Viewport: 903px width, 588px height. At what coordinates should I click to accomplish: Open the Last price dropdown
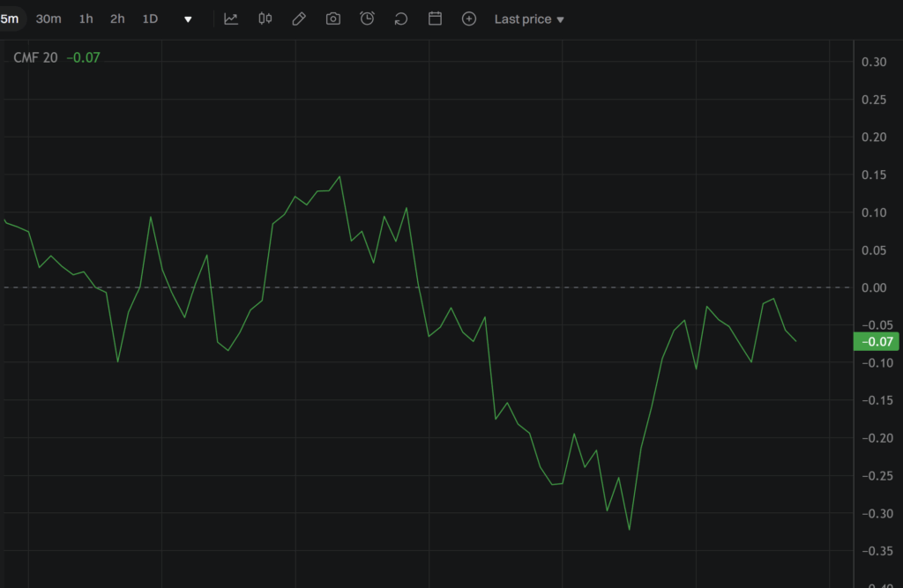click(x=529, y=19)
